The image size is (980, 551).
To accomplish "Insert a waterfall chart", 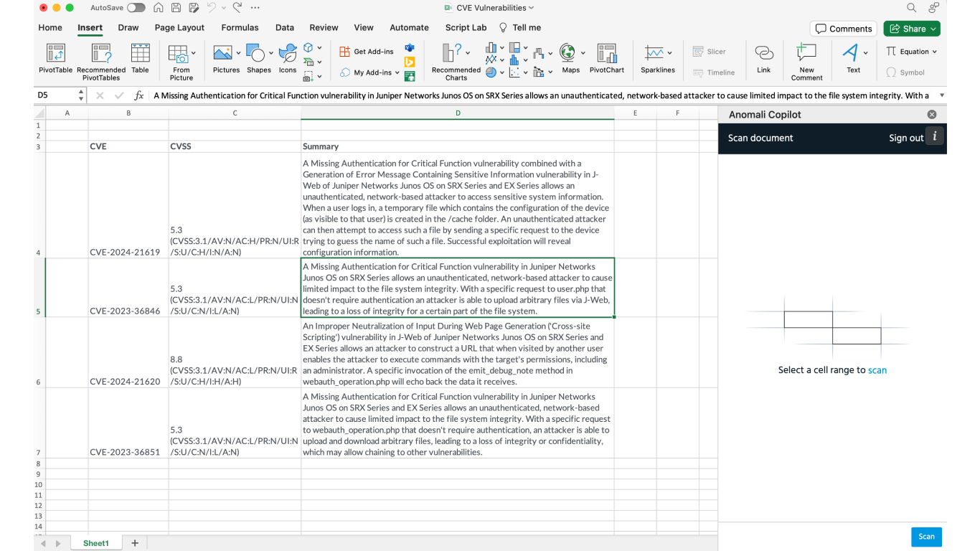I will [538, 53].
